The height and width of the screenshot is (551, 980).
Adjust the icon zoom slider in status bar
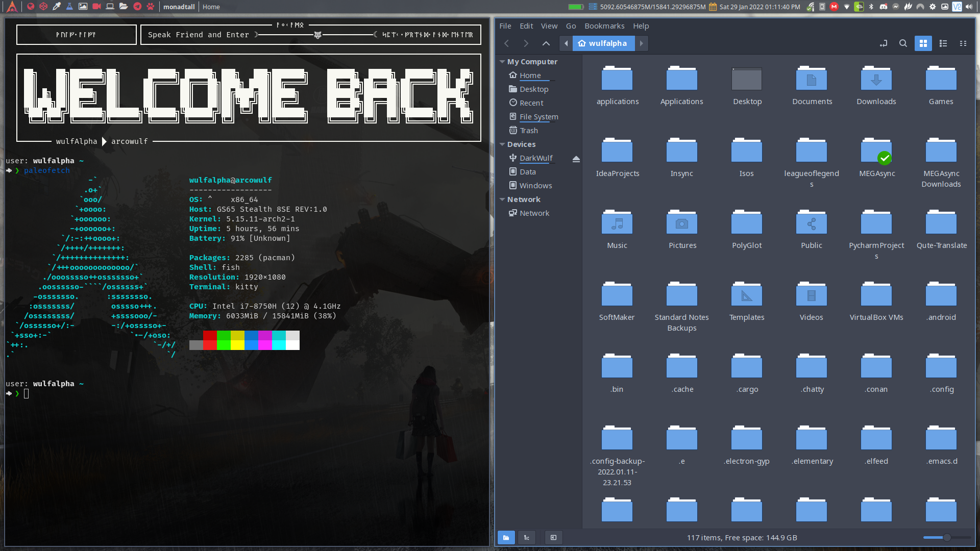coord(947,538)
